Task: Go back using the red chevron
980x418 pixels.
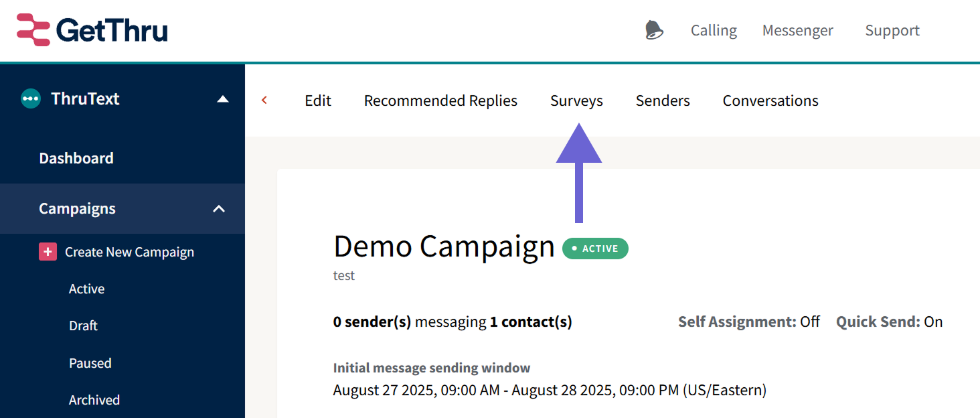Action: [x=264, y=100]
